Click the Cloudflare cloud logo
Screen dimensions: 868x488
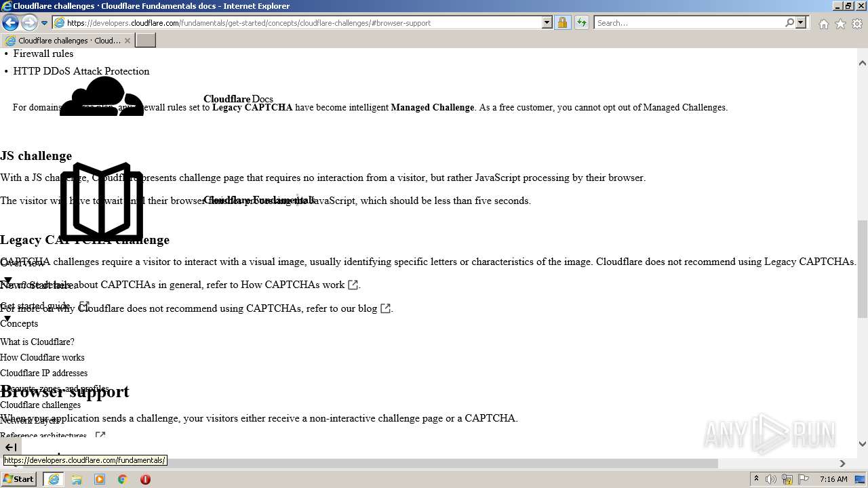coord(102,96)
